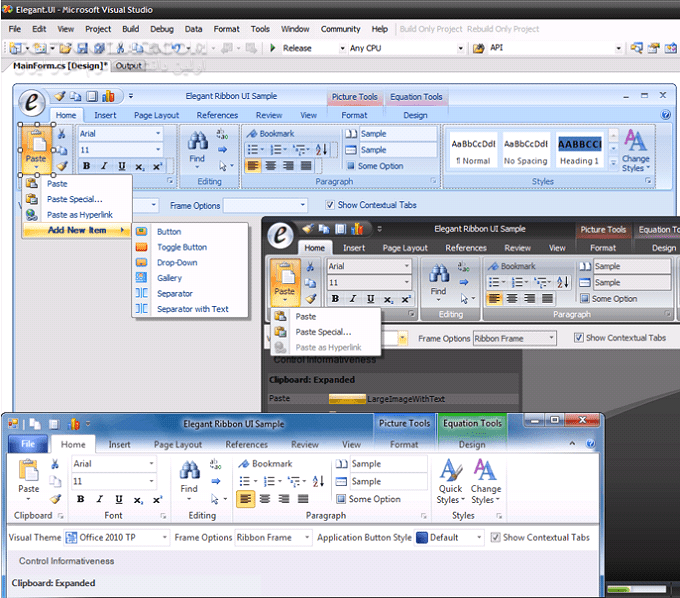The image size is (680, 598).
Task: Click the Quick Styles icon in the Office 2010 ribbon
Action: pos(450,469)
